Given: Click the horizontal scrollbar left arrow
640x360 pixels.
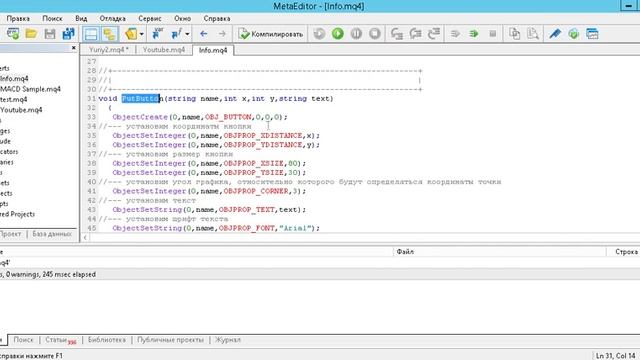Looking at the screenshot, I should tap(85, 237).
